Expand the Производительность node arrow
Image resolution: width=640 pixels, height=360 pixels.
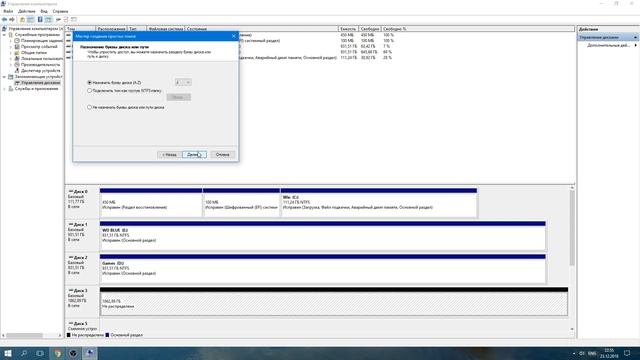coord(11,64)
